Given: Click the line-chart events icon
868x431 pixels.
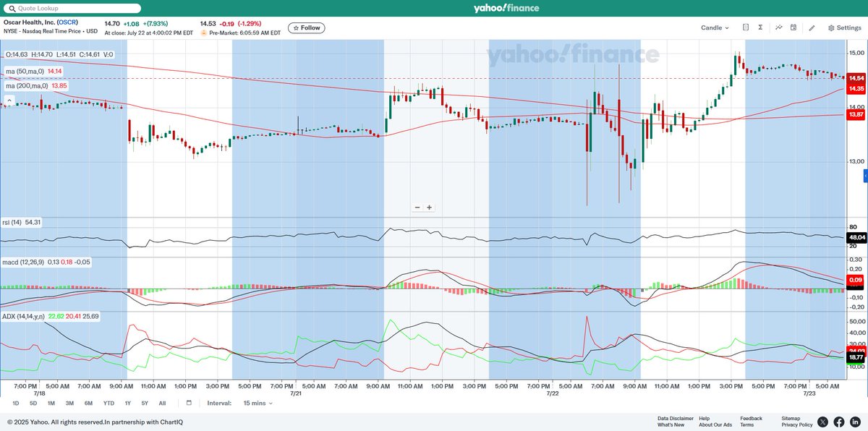Looking at the screenshot, I should click(779, 27).
